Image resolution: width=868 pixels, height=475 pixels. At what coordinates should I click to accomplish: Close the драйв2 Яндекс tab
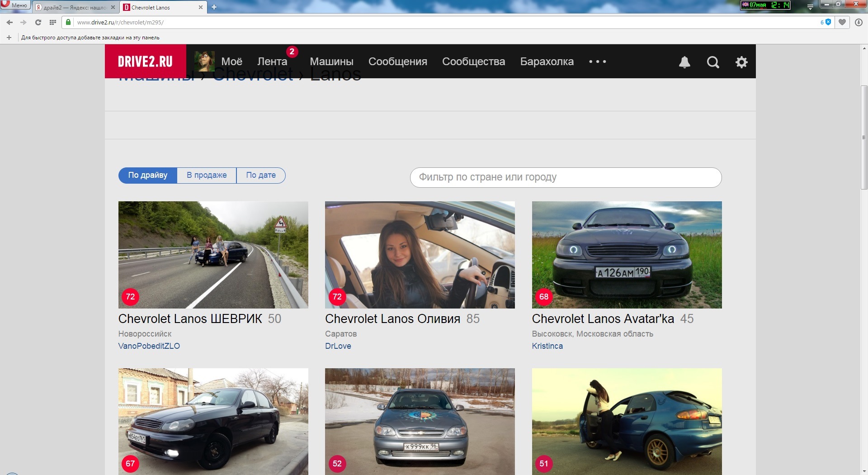tap(113, 7)
